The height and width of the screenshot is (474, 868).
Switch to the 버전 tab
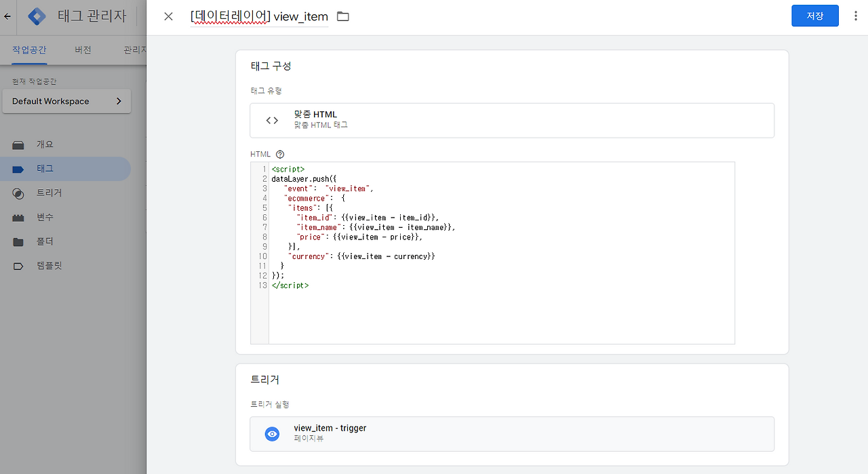[83, 50]
